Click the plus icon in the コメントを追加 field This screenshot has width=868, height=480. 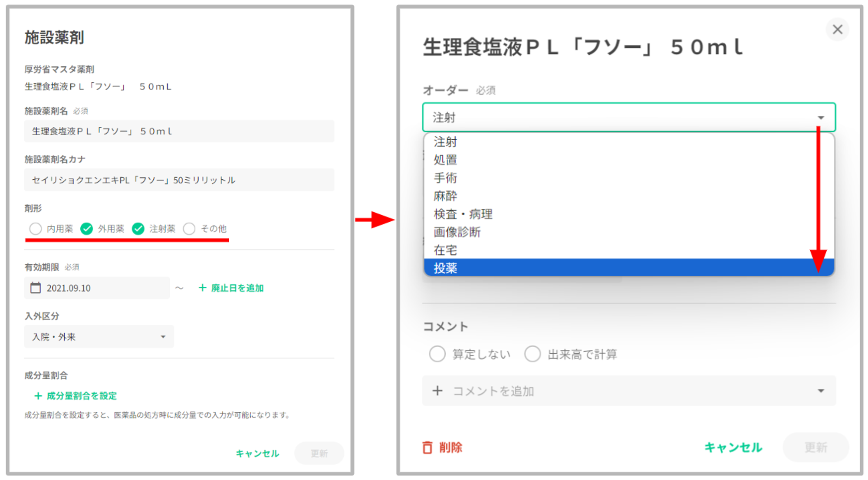[x=437, y=391]
